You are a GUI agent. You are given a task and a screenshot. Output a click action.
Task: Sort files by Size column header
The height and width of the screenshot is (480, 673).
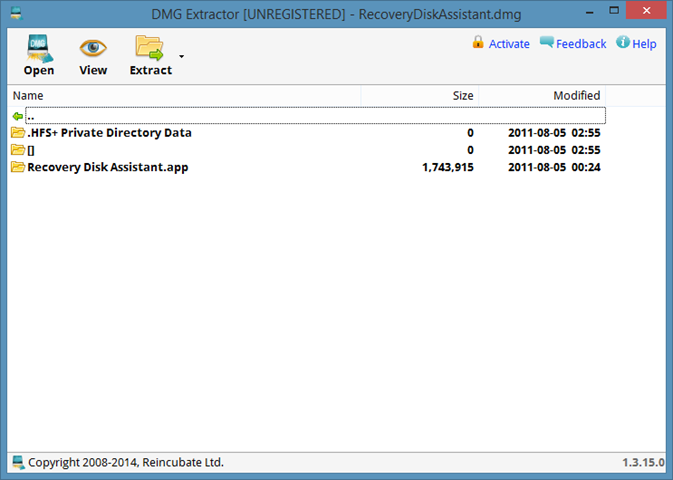coord(420,95)
